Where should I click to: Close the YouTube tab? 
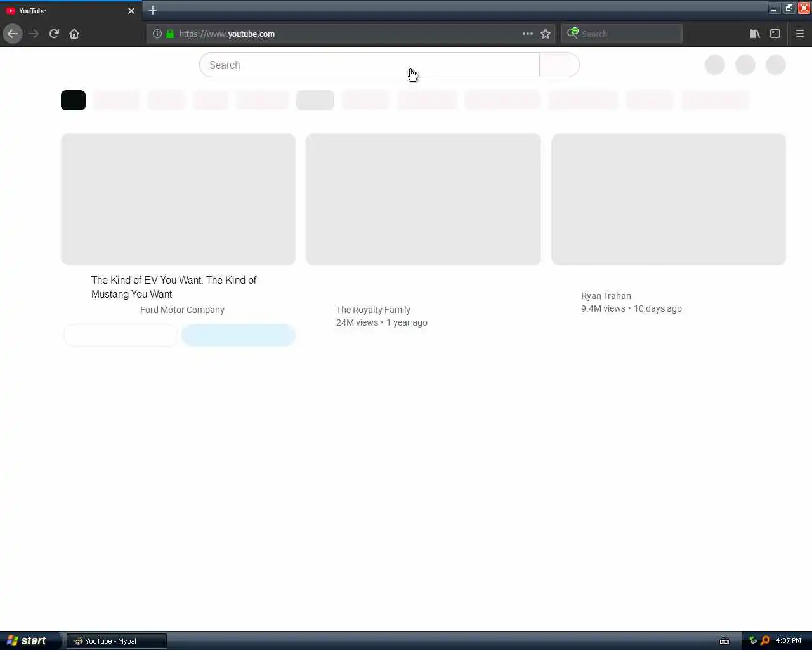coord(131,11)
